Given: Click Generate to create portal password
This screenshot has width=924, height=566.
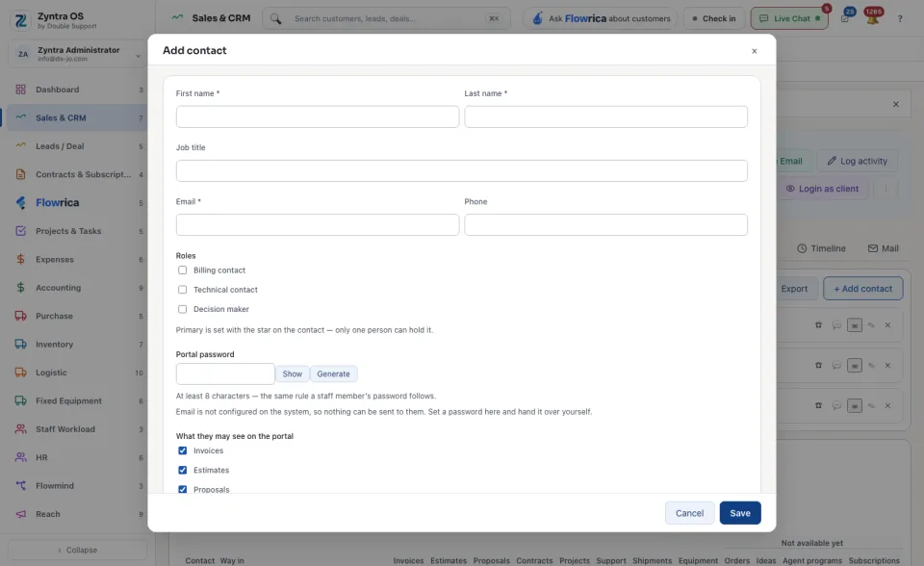Looking at the screenshot, I should [x=334, y=373].
